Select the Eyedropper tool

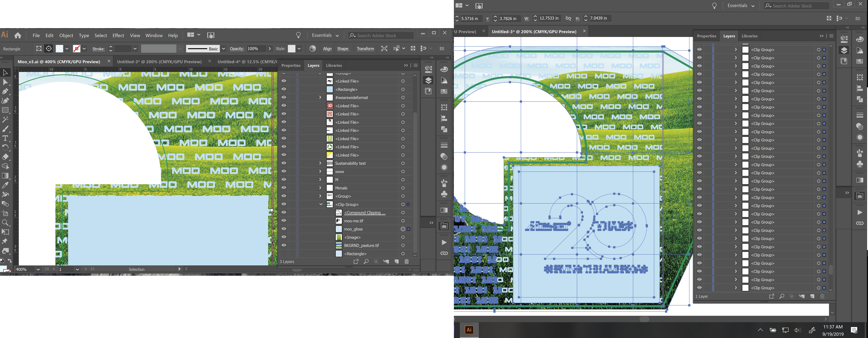[x=5, y=185]
